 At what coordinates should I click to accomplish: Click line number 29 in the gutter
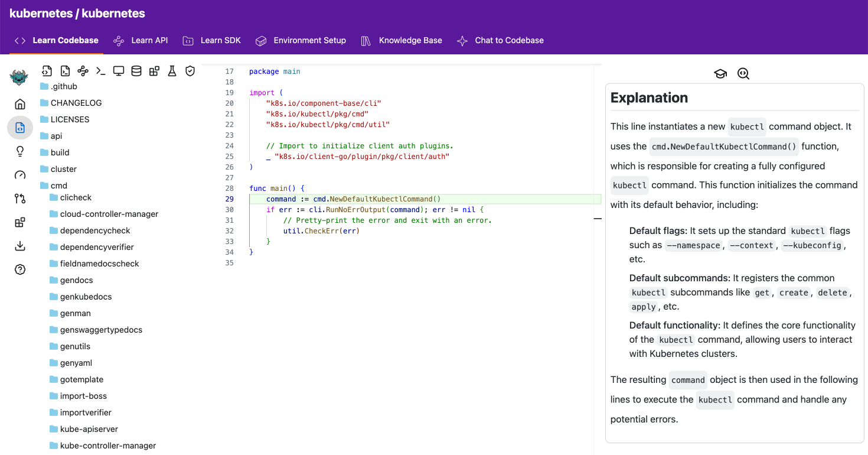tap(229, 199)
